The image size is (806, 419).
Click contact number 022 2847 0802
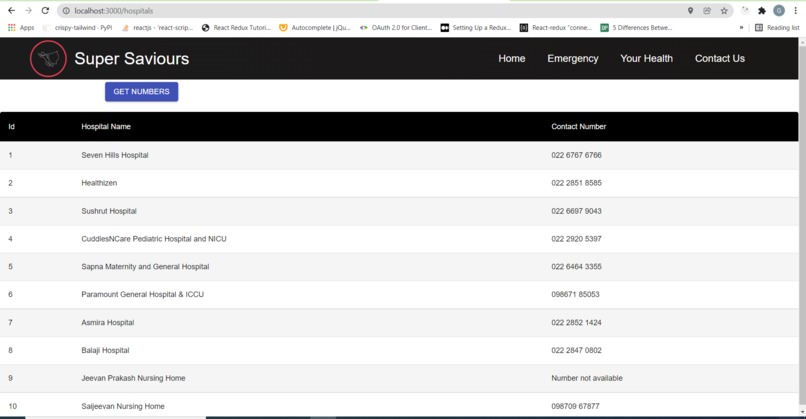point(576,351)
